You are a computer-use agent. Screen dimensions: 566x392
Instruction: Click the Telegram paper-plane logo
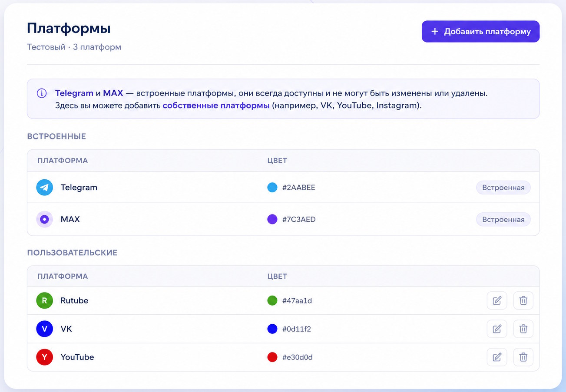44,188
